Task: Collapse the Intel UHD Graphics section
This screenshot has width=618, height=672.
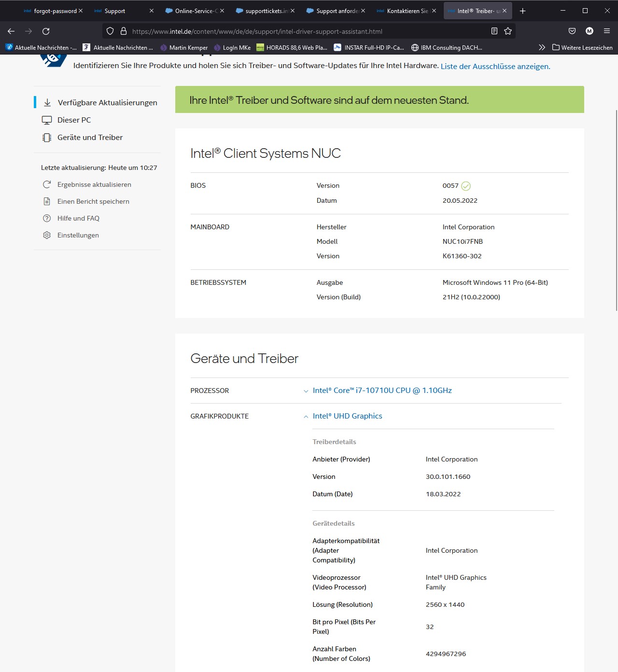Action: 347,416
